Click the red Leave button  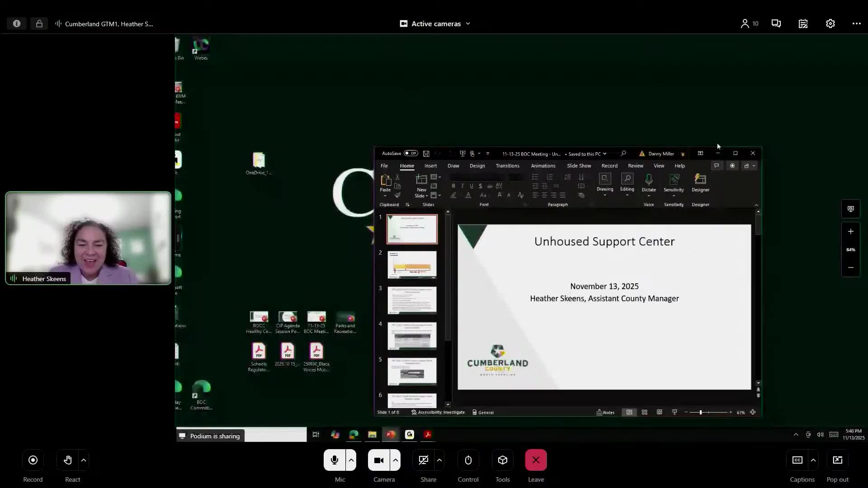pos(536,460)
